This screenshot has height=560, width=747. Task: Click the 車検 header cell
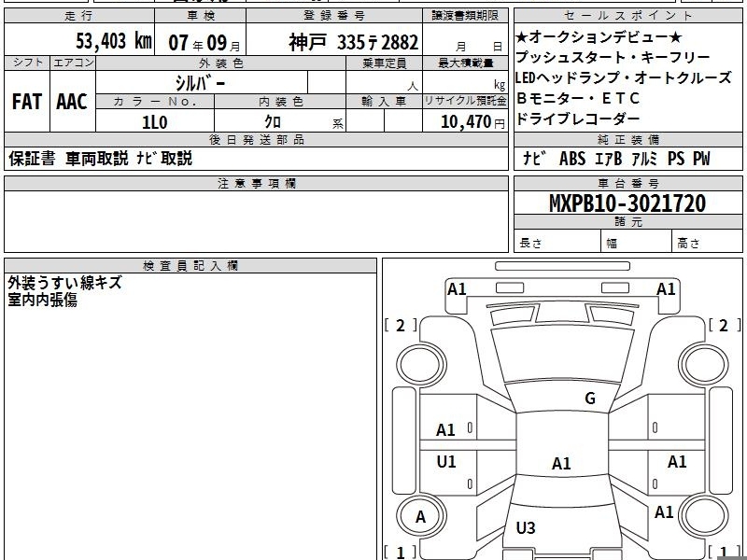click(201, 16)
